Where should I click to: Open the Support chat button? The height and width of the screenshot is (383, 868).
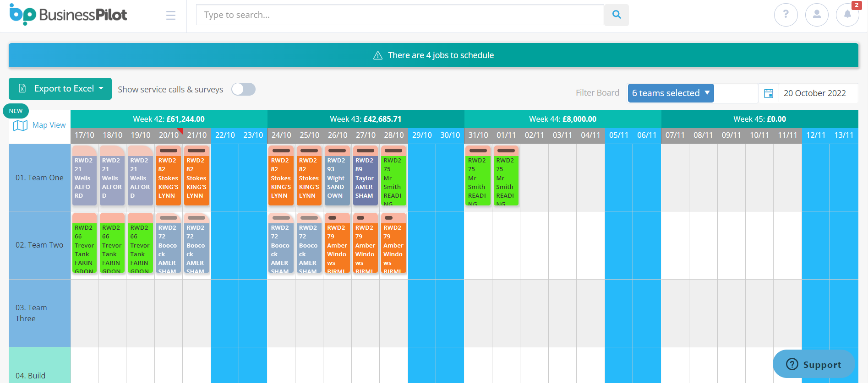click(813, 364)
